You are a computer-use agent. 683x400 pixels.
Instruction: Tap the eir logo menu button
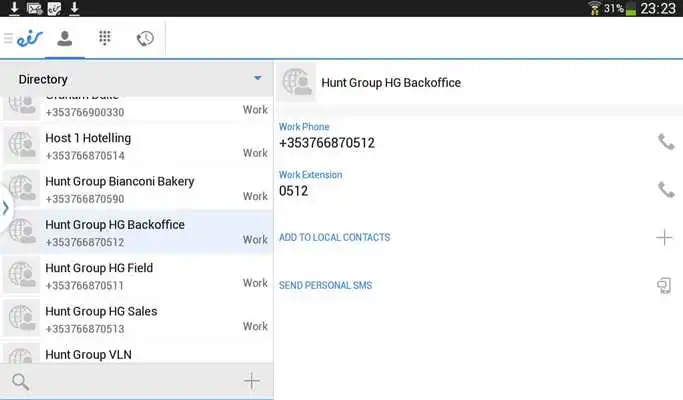tap(24, 39)
